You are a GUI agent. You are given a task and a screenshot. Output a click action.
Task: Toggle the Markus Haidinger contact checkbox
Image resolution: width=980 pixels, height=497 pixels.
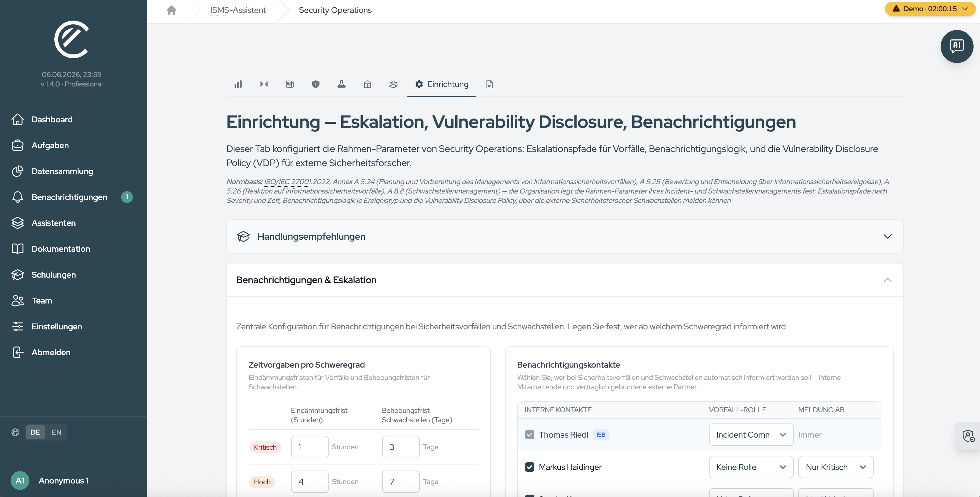[530, 467]
